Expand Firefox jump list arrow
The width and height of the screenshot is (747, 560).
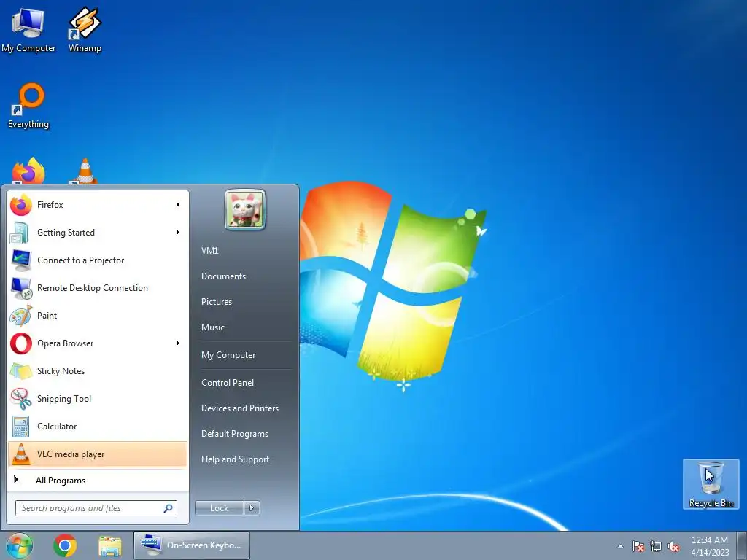point(178,205)
